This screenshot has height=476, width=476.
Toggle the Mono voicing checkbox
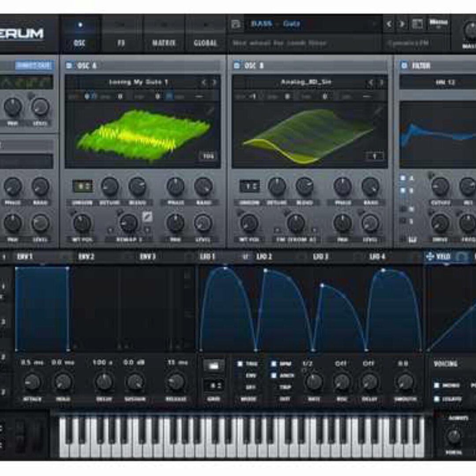pyautogui.click(x=437, y=385)
